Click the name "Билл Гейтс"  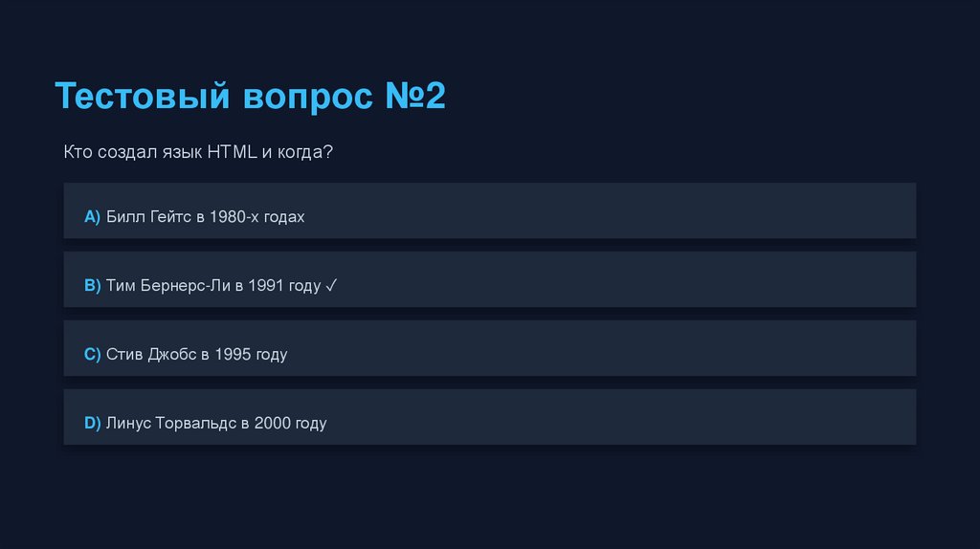[x=149, y=217]
